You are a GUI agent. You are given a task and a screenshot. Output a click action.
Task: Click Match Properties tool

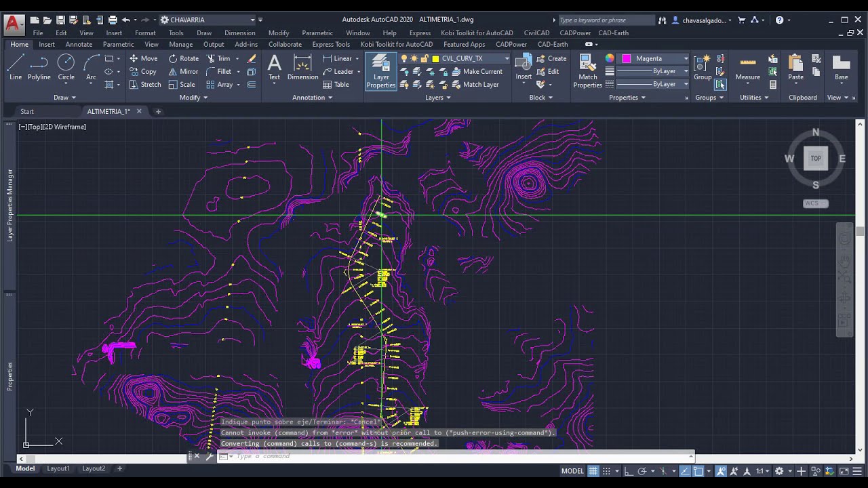pyautogui.click(x=587, y=71)
